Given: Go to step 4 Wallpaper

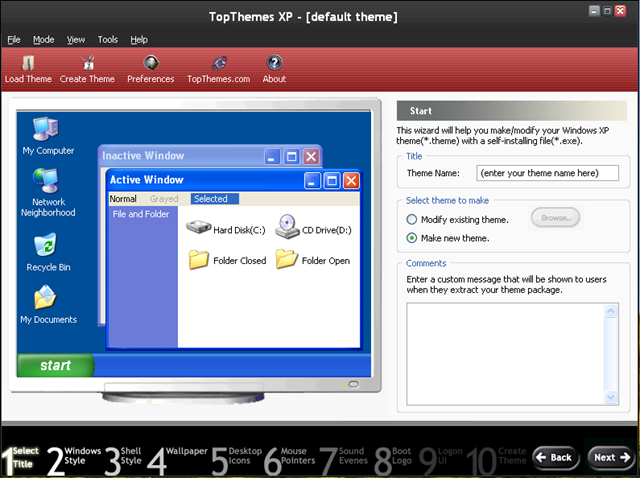Looking at the screenshot, I should 177,460.
